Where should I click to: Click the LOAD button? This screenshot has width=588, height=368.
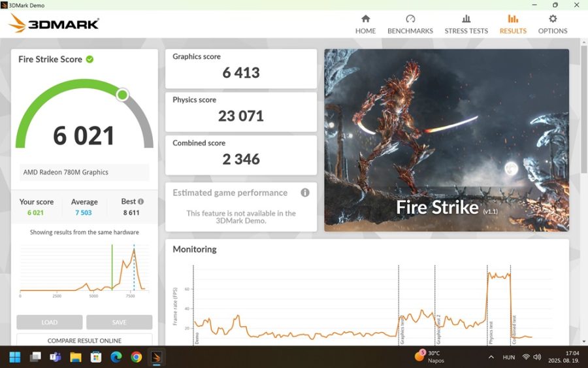coord(50,322)
